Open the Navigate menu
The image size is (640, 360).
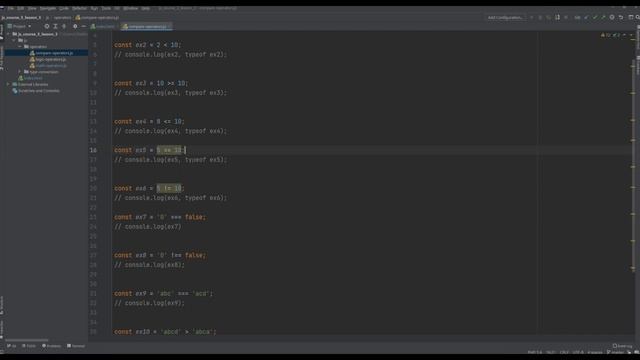pos(48,8)
